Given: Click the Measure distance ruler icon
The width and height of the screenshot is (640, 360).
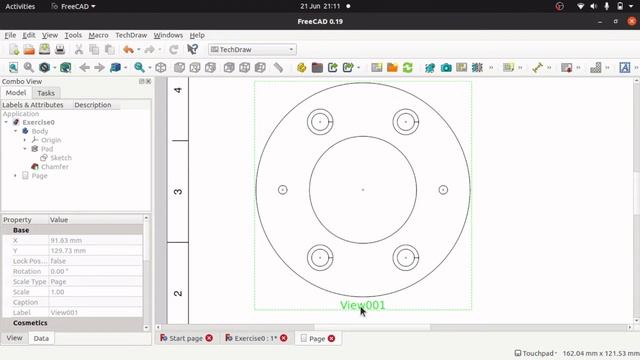Looking at the screenshot, I should (x=278, y=67).
